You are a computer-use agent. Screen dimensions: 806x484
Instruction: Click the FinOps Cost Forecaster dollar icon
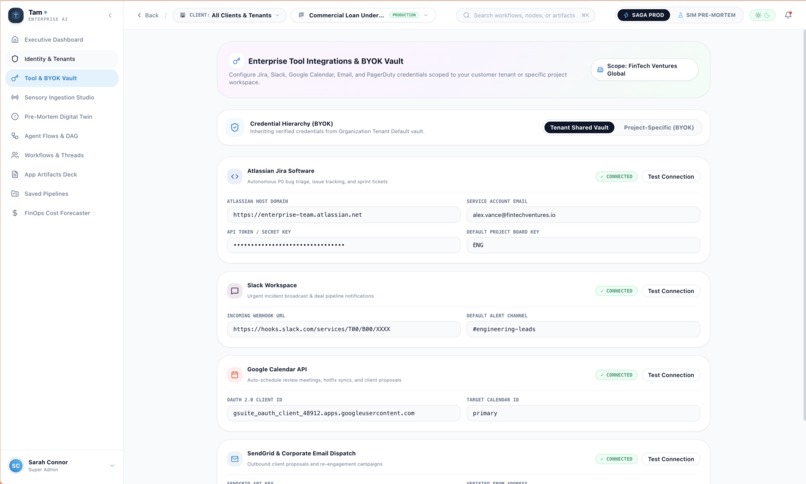[15, 213]
